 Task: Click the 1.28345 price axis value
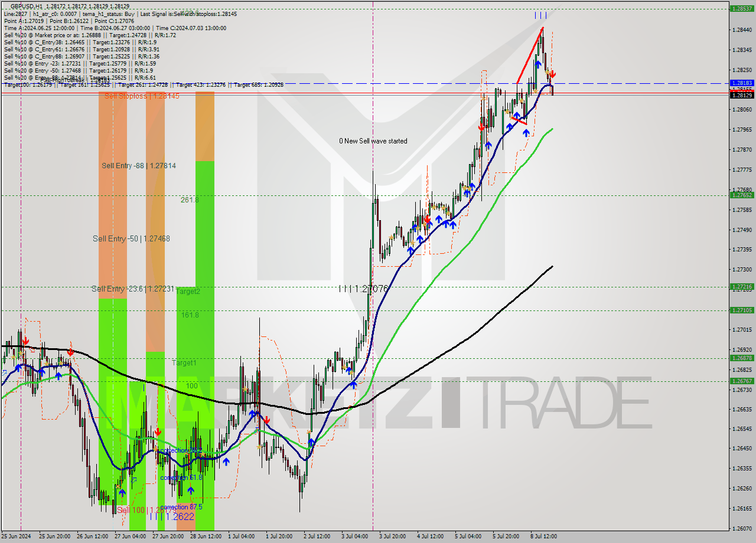tap(742, 50)
